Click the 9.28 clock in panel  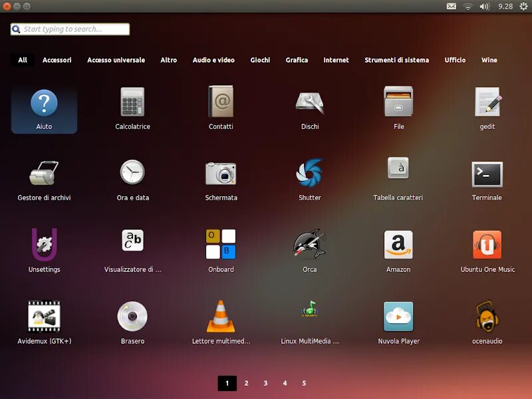pyautogui.click(x=505, y=7)
